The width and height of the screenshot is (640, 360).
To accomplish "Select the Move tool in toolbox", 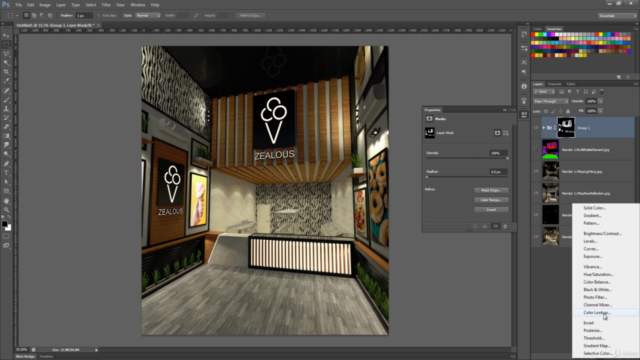I will [x=7, y=36].
